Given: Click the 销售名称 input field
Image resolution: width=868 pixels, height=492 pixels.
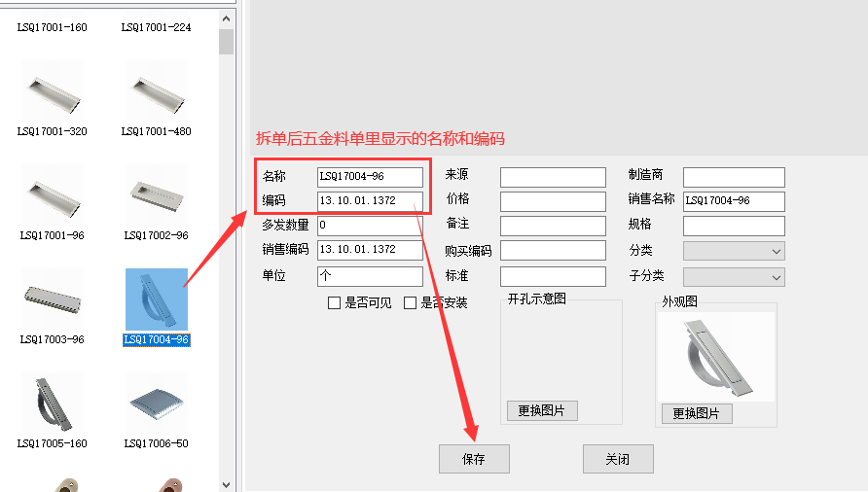Looking at the screenshot, I should [x=734, y=201].
